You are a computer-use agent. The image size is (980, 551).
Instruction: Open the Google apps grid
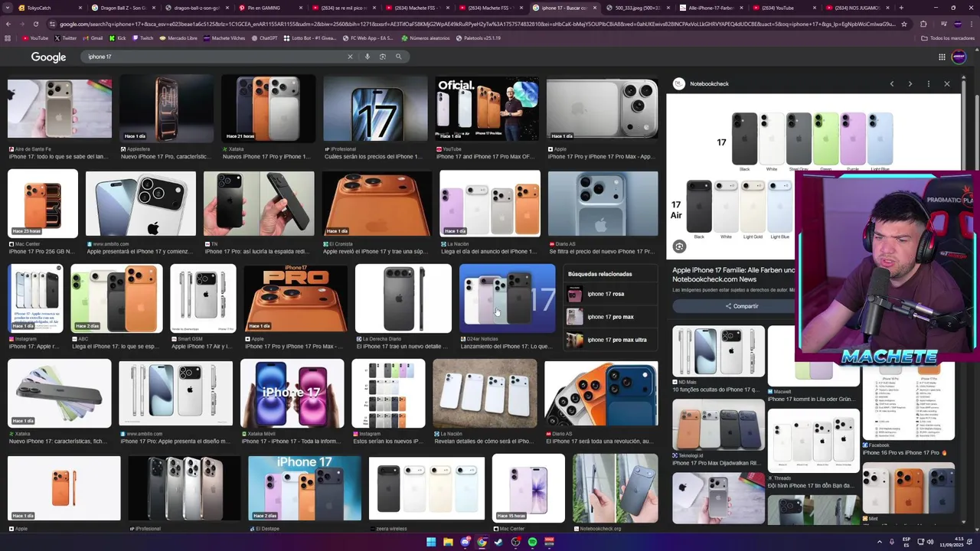coord(942,57)
